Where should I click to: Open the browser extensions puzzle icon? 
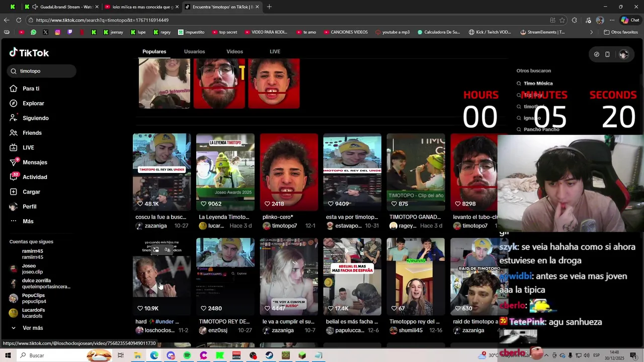[575, 20]
